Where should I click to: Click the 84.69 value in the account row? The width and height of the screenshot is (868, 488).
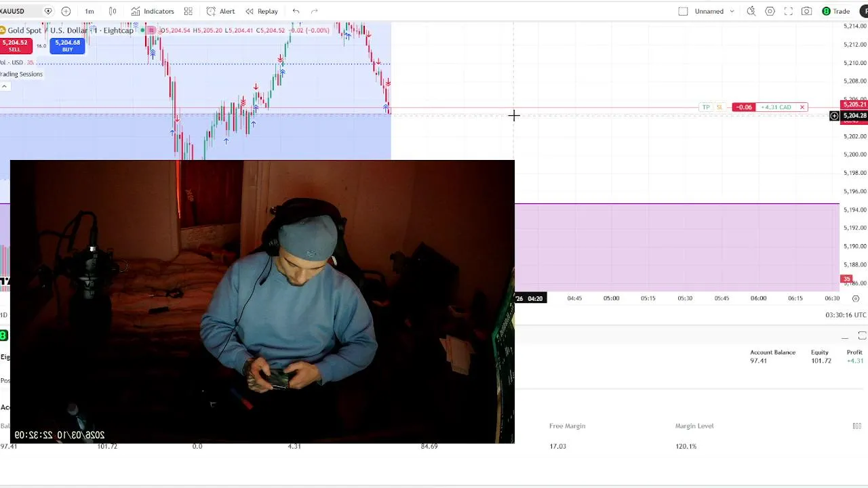(x=429, y=446)
